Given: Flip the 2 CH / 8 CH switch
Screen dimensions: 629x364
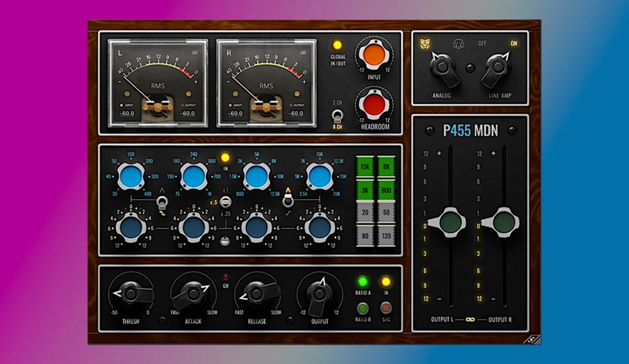Looking at the screenshot, I should coord(337,116).
